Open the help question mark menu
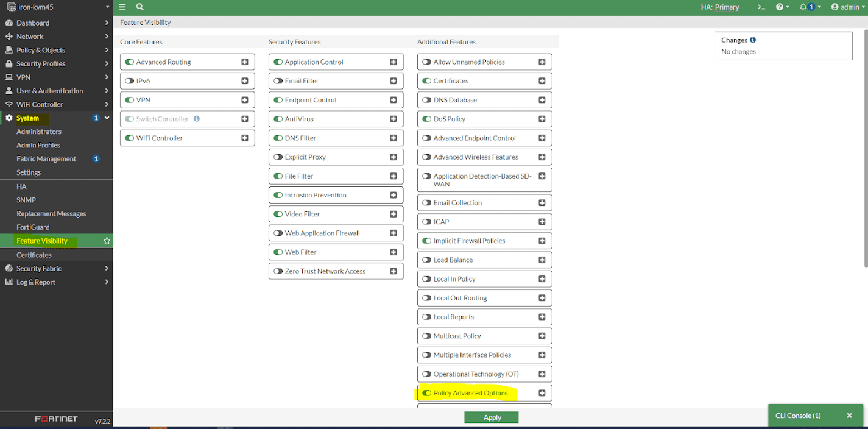868x429 pixels. coord(782,7)
